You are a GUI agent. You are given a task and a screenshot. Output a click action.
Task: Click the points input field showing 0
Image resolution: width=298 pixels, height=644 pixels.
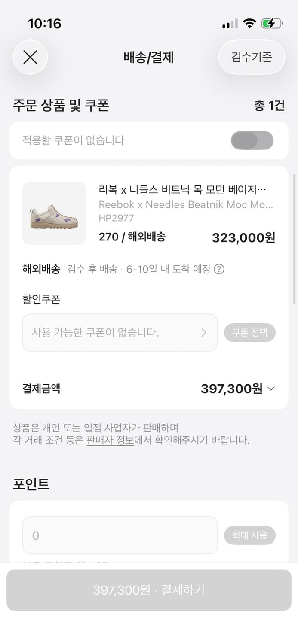pos(120,535)
